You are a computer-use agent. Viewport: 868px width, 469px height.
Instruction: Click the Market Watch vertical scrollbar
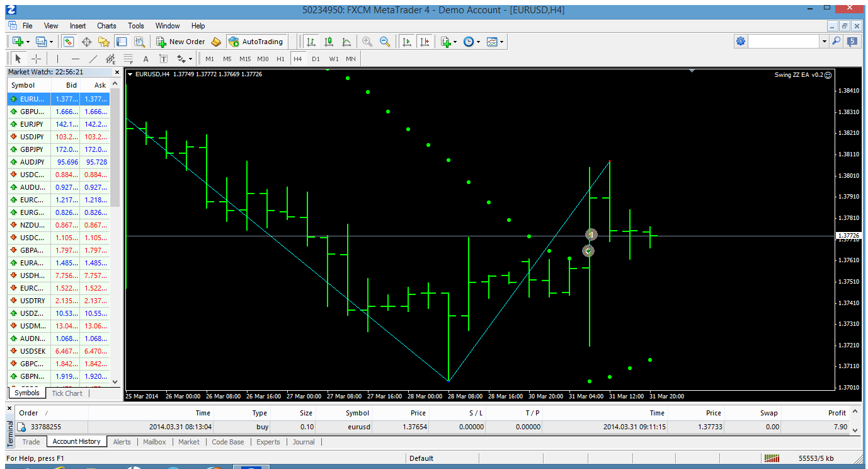[115, 233]
